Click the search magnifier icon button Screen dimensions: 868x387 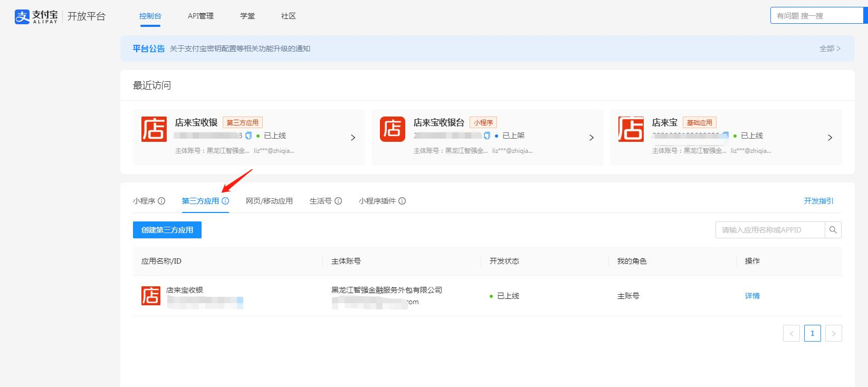pyautogui.click(x=833, y=230)
